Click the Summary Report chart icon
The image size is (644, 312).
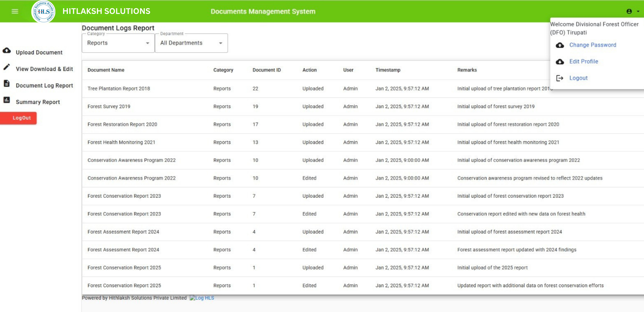(x=7, y=100)
